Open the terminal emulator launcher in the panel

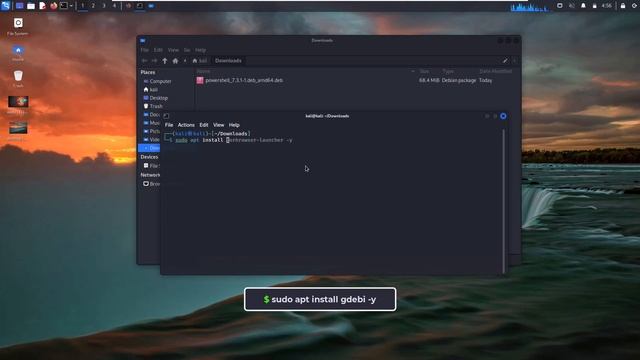click(x=64, y=6)
